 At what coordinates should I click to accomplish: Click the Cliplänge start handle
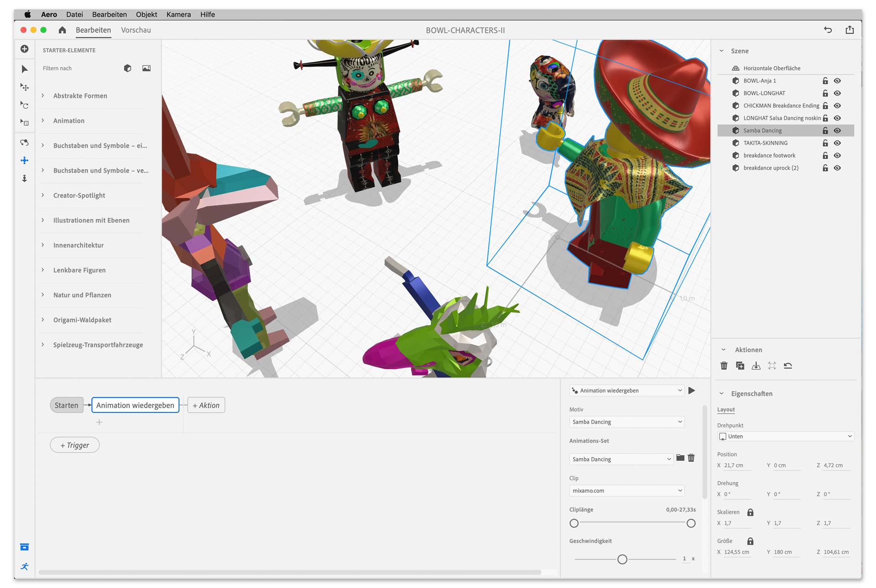(574, 523)
